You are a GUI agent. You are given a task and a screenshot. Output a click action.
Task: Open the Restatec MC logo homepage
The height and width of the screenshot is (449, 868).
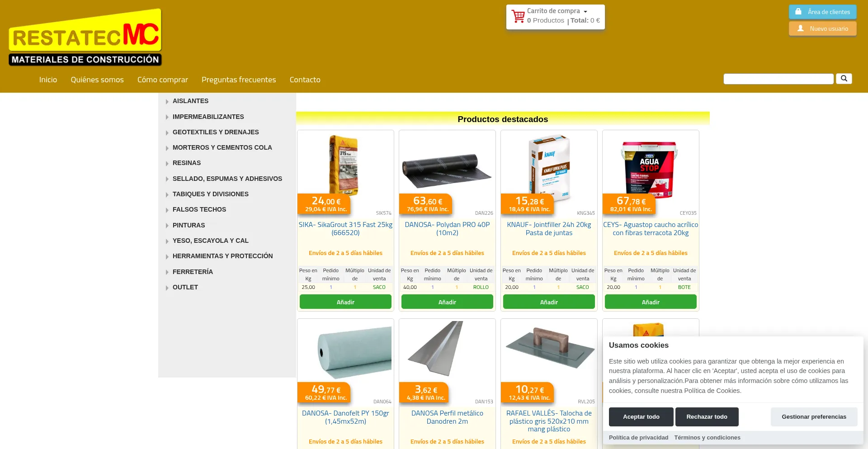coord(85,38)
